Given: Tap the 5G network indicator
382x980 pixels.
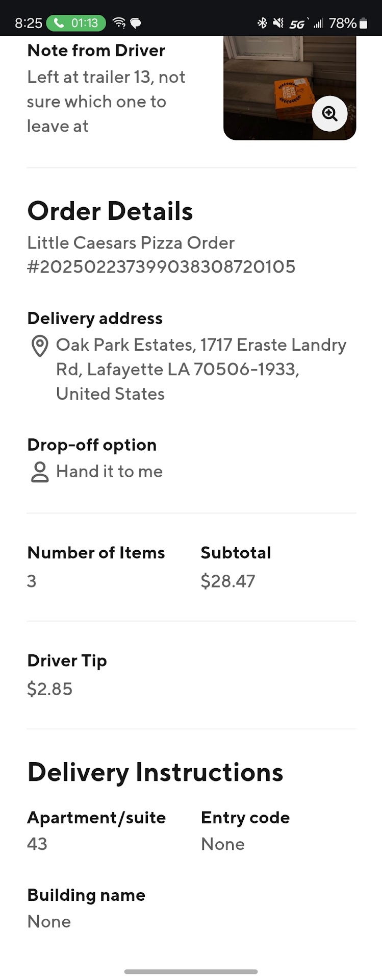Looking at the screenshot, I should click(297, 23).
